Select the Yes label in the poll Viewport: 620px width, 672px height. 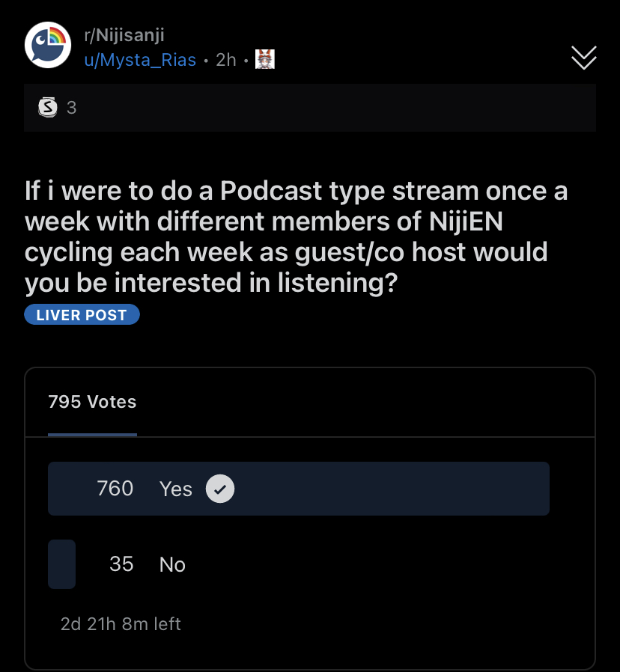pos(176,489)
